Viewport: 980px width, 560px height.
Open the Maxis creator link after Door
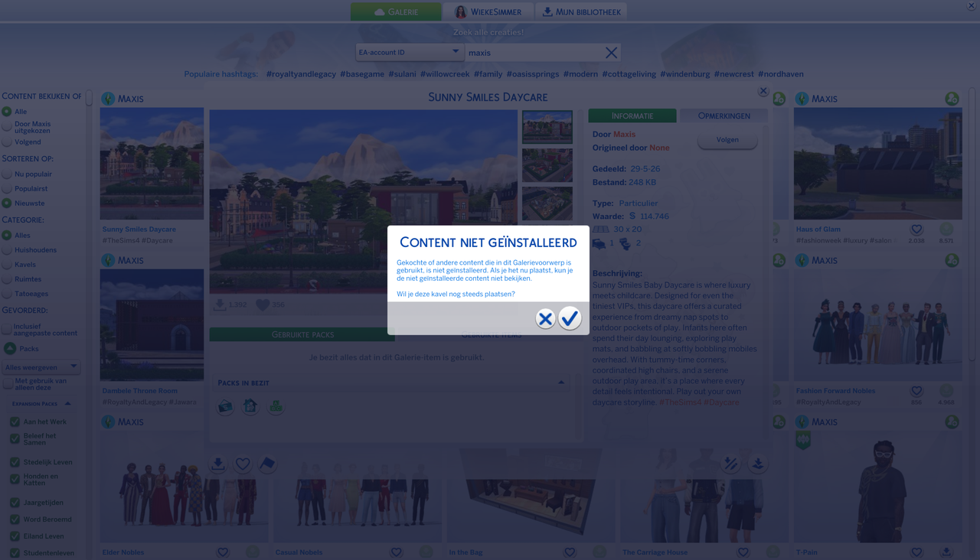click(x=624, y=134)
